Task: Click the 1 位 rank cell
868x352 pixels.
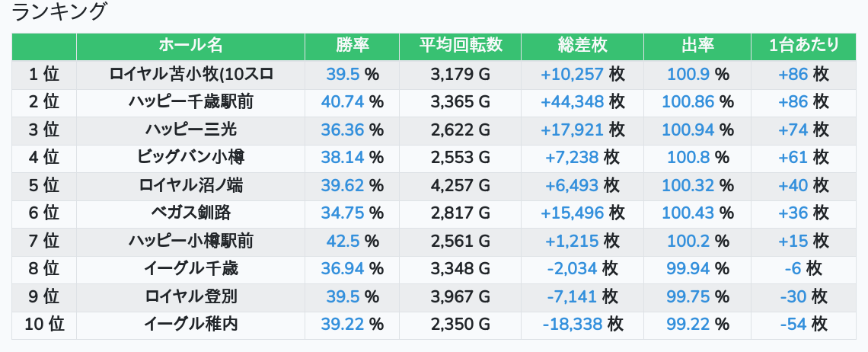Action: click(44, 74)
